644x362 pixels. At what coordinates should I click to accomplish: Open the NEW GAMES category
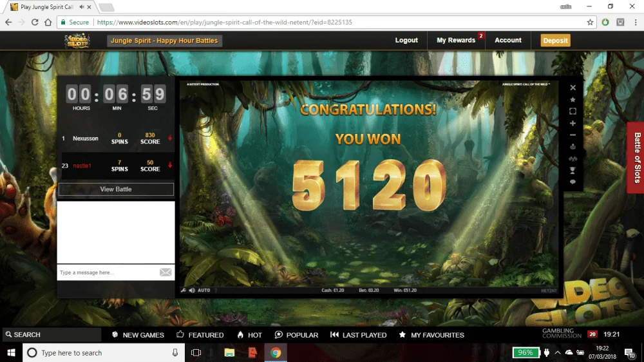(138, 335)
